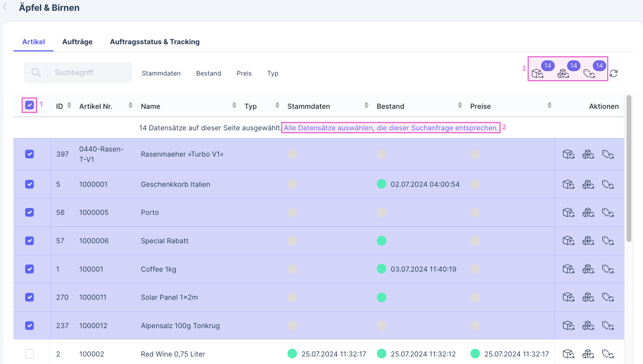
Task: Click the bulk stock sync icon
Action: tap(563, 74)
